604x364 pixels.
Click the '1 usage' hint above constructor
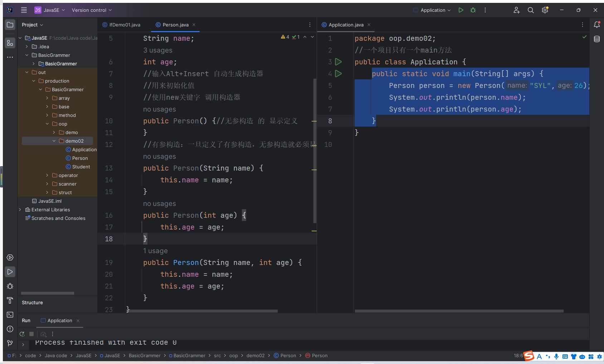tap(155, 251)
